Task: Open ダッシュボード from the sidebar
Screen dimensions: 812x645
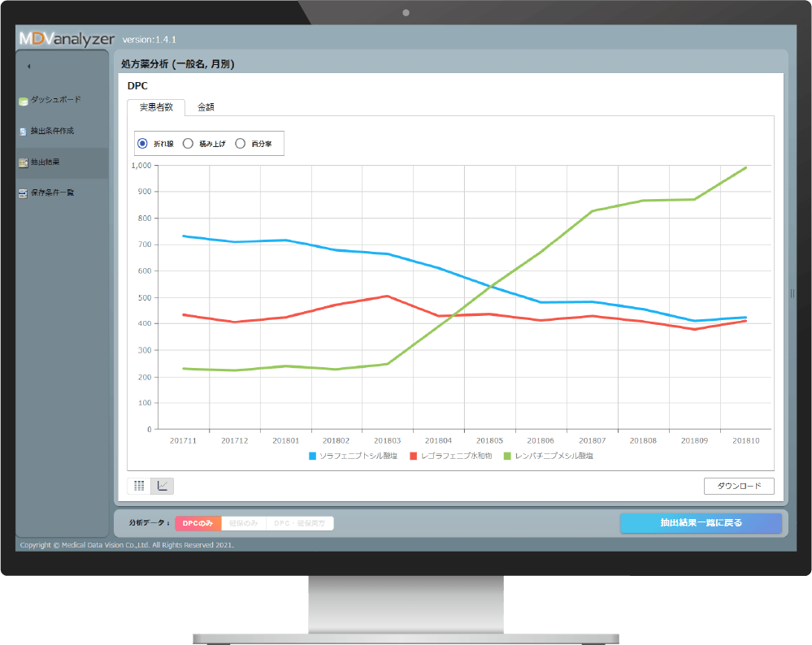Action: [x=24, y=101]
